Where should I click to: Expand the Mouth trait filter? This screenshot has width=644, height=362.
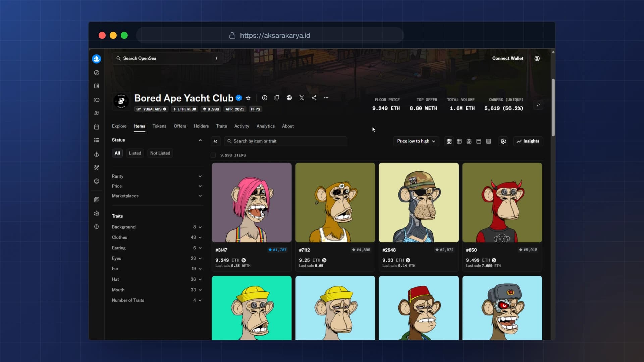[157, 290]
